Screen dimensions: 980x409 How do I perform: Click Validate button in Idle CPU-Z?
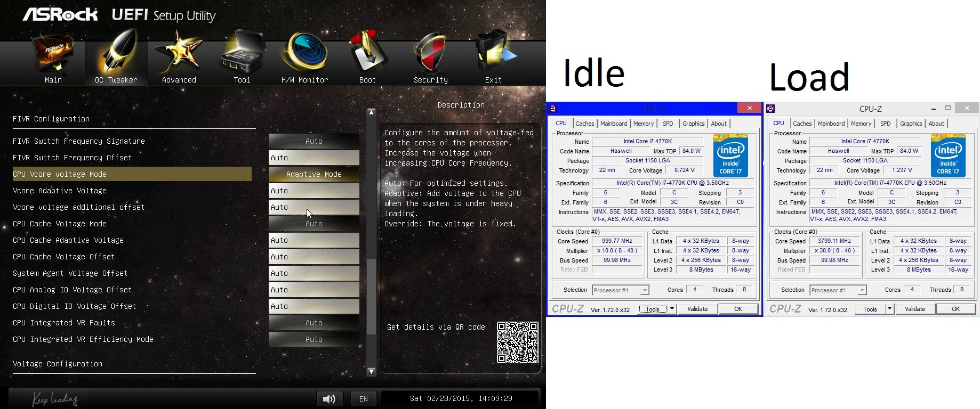[697, 309]
